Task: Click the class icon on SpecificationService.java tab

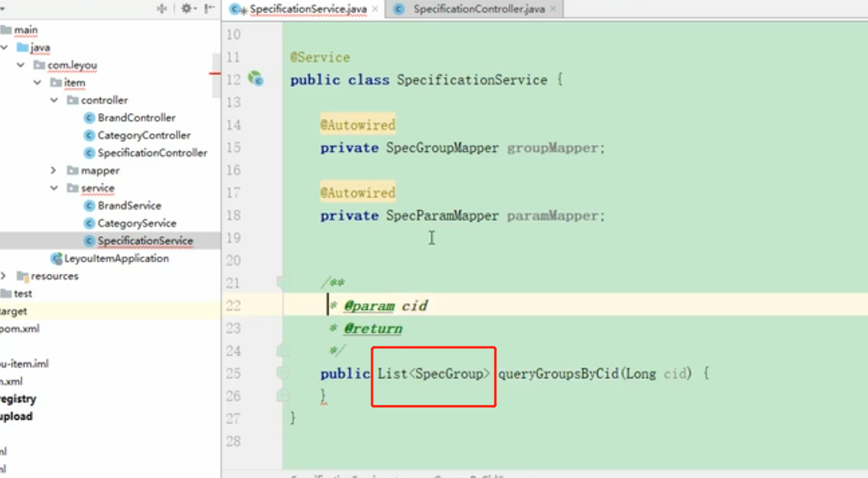Action: (x=238, y=9)
